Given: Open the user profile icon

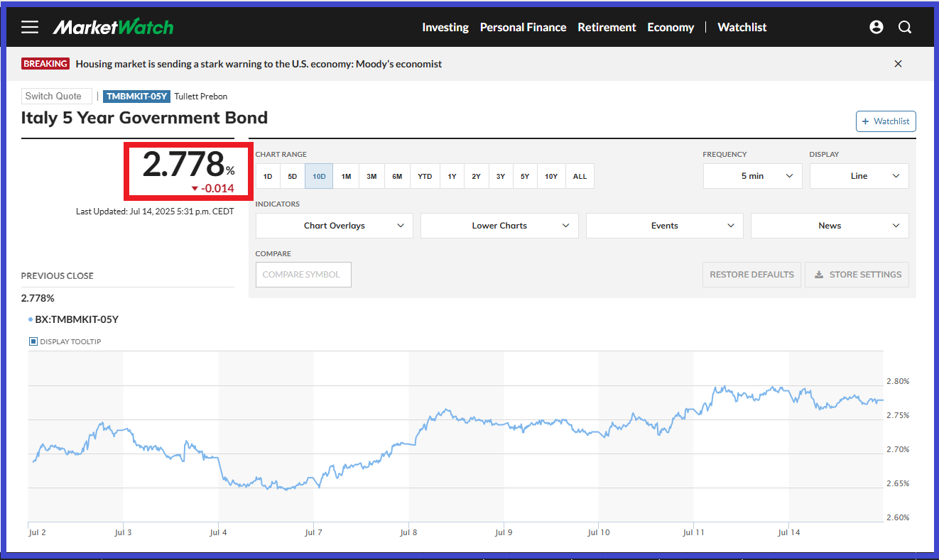Looking at the screenshot, I should (876, 27).
